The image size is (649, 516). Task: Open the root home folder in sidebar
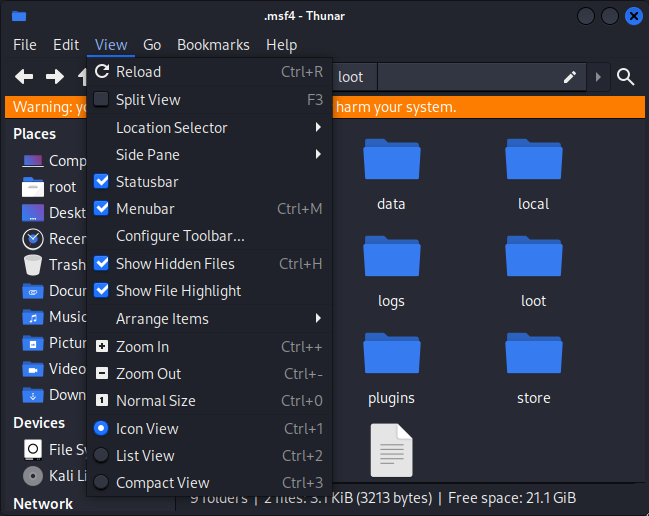pyautogui.click(x=49, y=187)
